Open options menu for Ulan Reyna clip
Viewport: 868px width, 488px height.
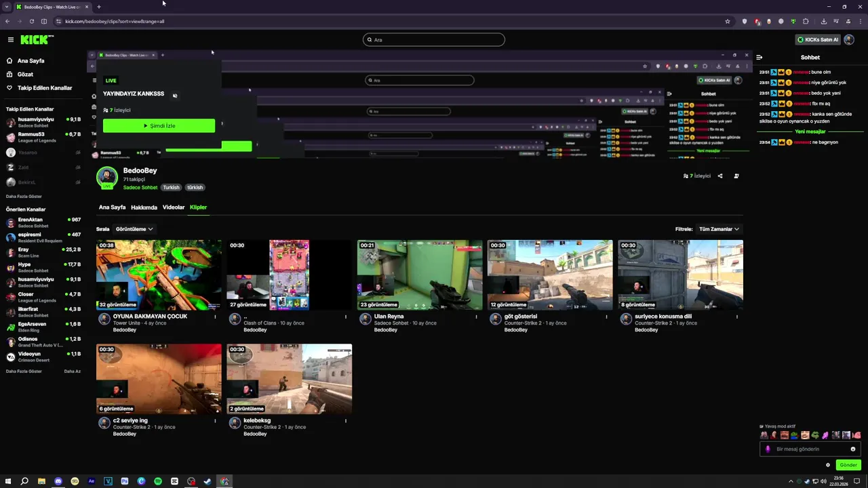(476, 317)
